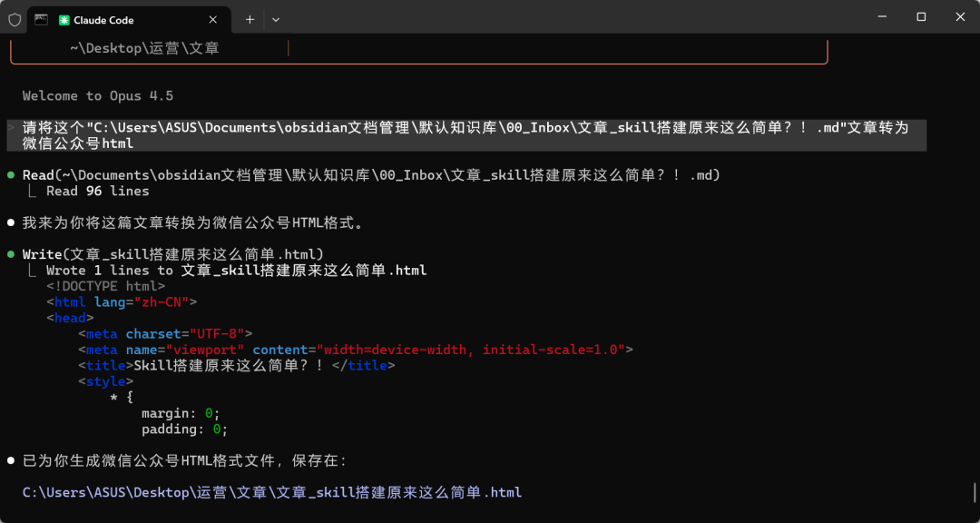Click the green Claude Code tab icon

click(x=64, y=20)
